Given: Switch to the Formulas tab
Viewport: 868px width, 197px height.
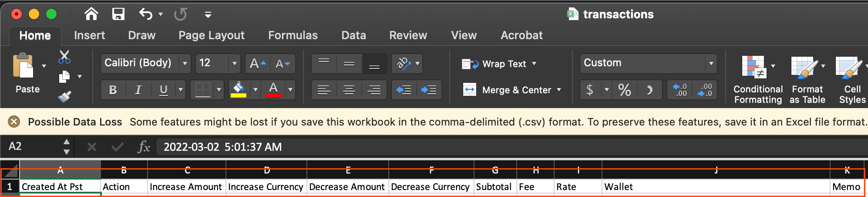Looking at the screenshot, I should click(293, 35).
